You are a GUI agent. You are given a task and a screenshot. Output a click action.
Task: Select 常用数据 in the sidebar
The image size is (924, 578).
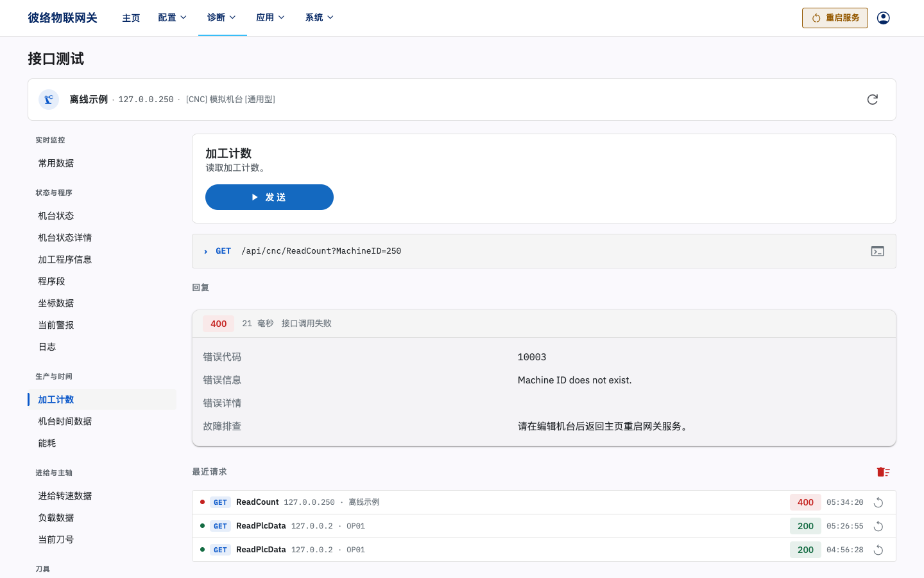pos(102,163)
